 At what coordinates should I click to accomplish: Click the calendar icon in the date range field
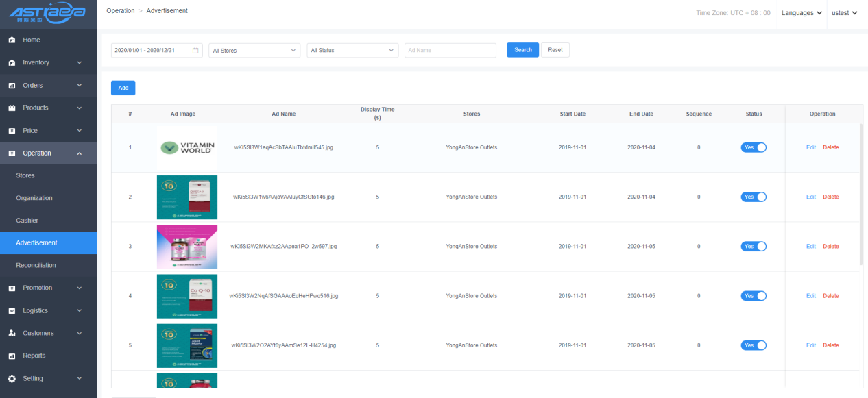point(195,51)
